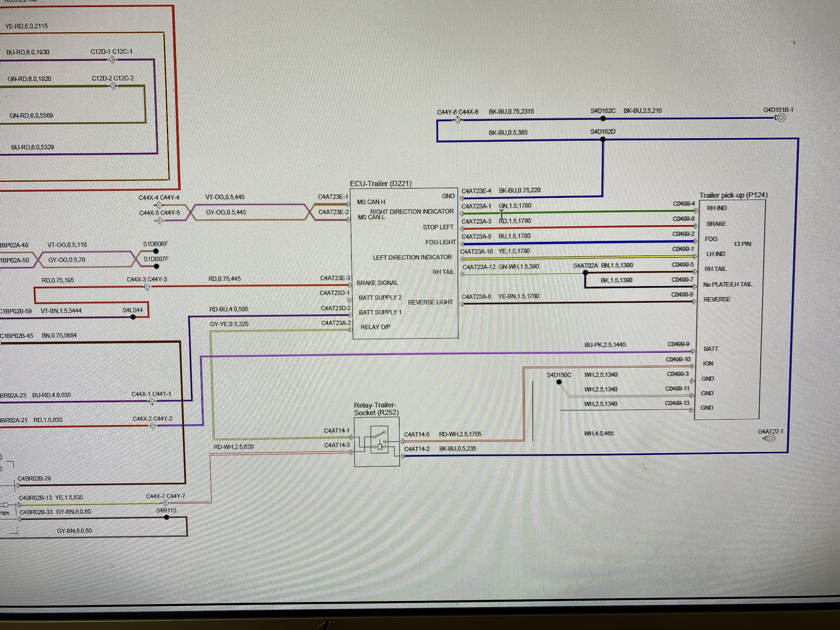Click the S4R115 splice dot
The width and height of the screenshot is (840, 630).
click(x=166, y=518)
